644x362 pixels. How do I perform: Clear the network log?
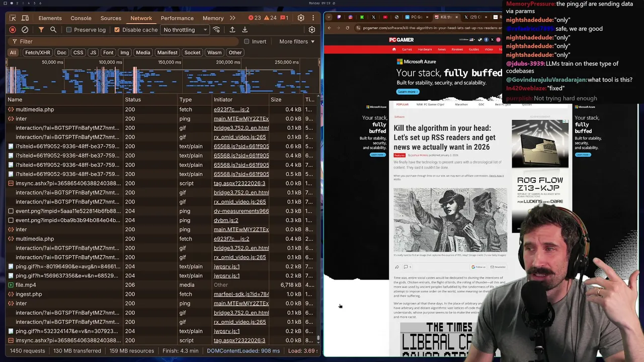(x=25, y=30)
